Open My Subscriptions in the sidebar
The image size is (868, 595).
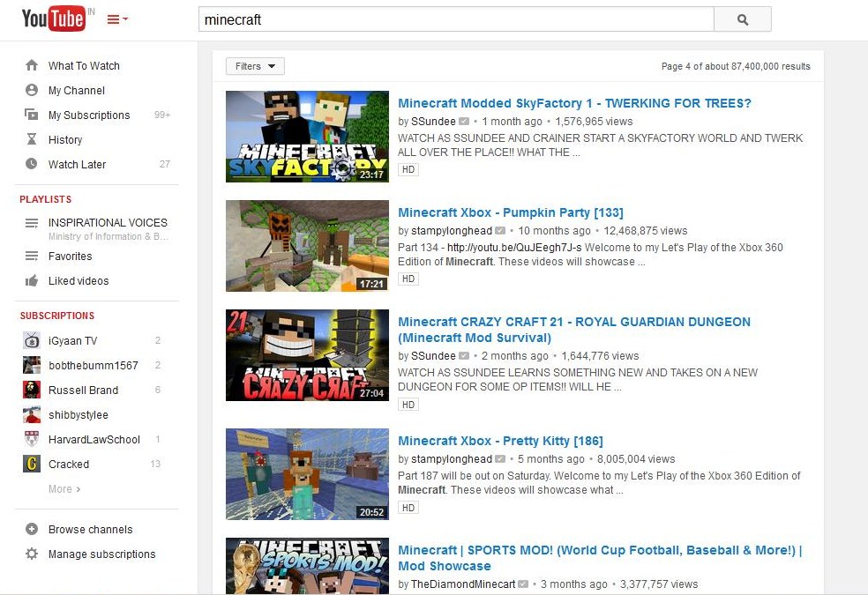(88, 115)
